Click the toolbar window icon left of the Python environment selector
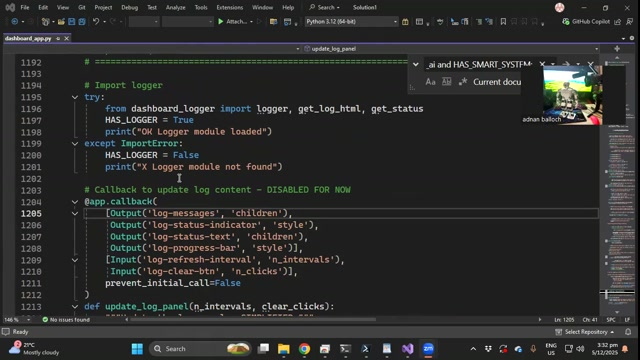 click(x=287, y=21)
